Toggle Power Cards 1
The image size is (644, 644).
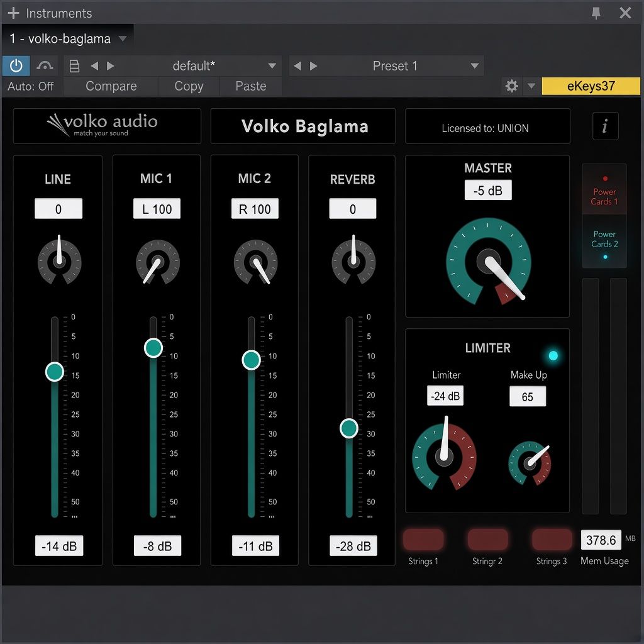pos(604,189)
